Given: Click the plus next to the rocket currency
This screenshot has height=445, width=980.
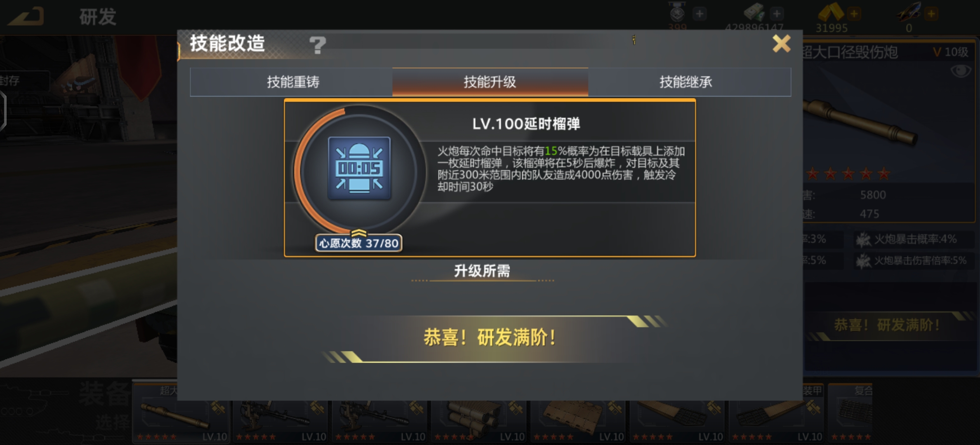Looking at the screenshot, I should pyautogui.click(x=931, y=14).
